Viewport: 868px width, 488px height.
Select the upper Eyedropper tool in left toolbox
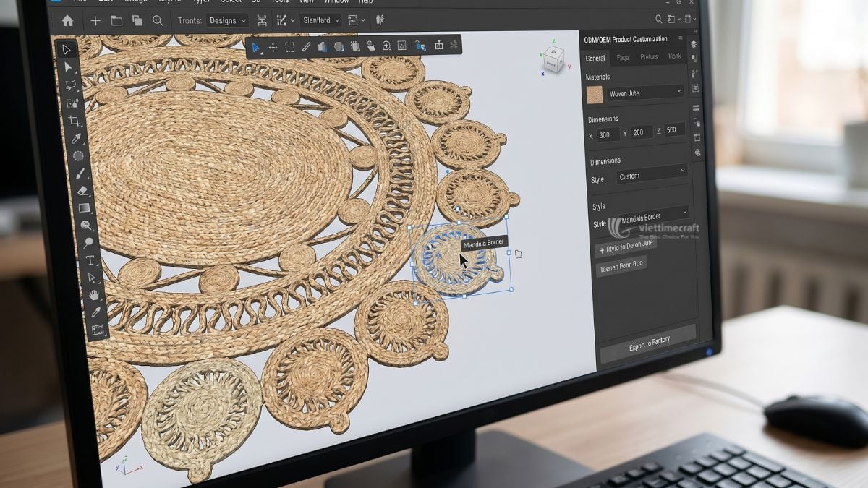(76, 138)
